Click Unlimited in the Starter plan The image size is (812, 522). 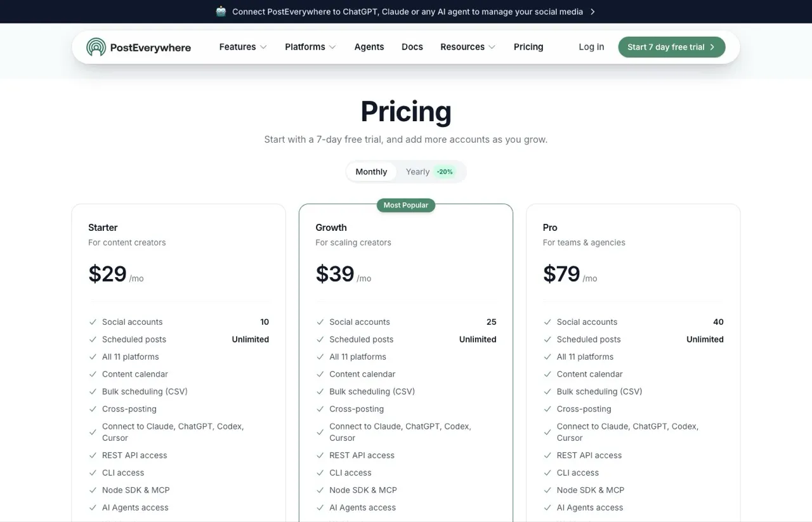(x=251, y=339)
